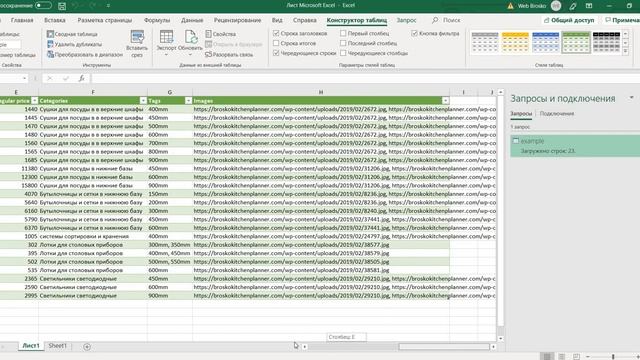
Task: Open the Формулы ribbon tab
Action: pyautogui.click(x=157, y=20)
